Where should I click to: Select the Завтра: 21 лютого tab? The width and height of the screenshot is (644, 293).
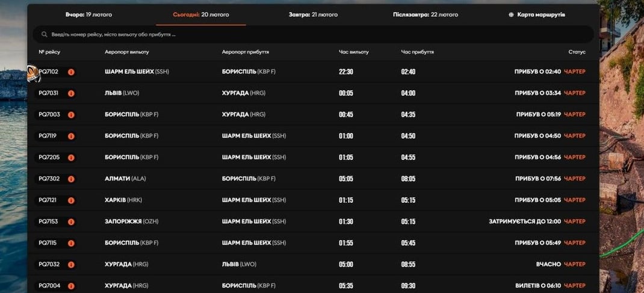coord(312,14)
